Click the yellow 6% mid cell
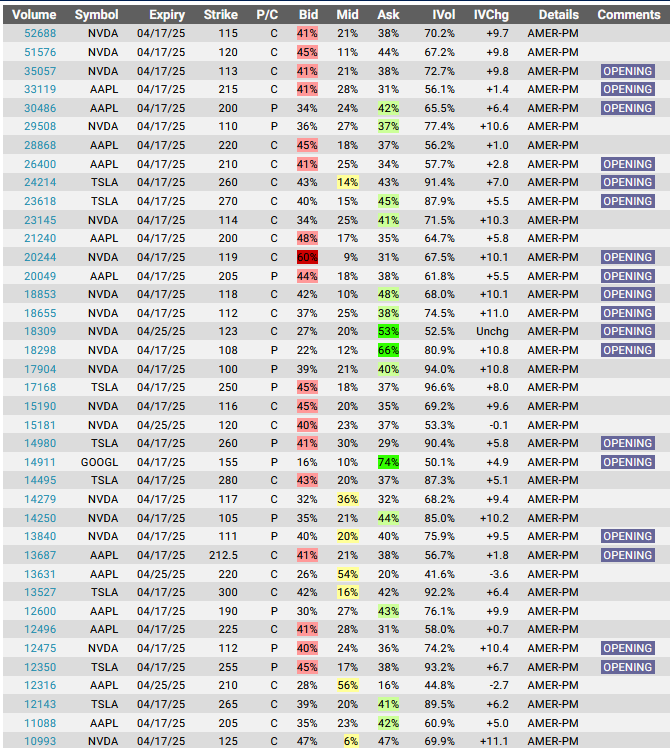Screen dimensions: 670x748 (351, 741)
